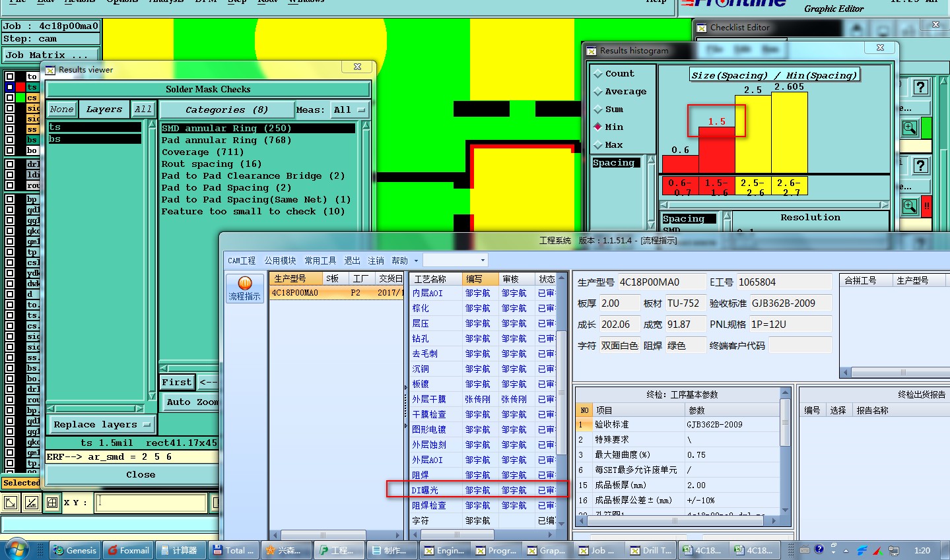Click the 注销 menu item
950x560 pixels.
[376, 261]
